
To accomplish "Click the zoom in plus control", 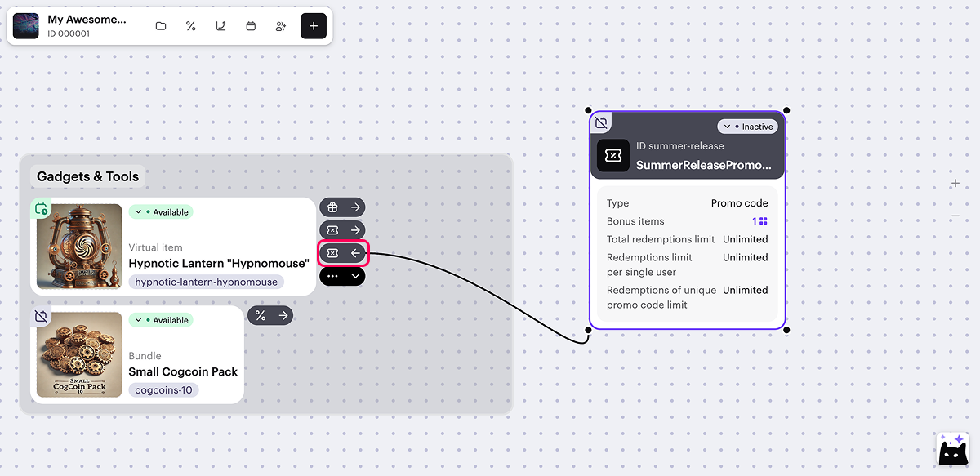I will click(955, 184).
